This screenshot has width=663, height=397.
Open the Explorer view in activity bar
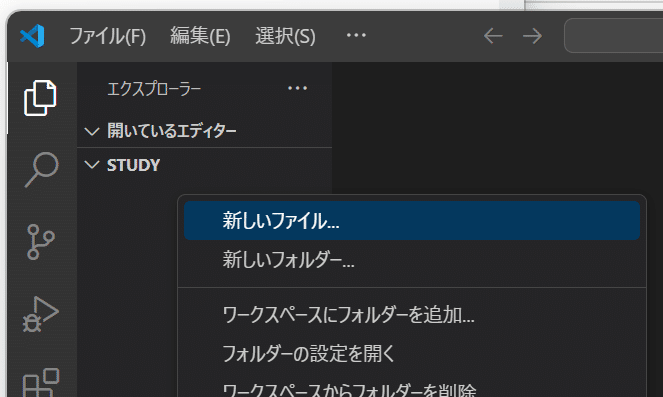pos(40,98)
